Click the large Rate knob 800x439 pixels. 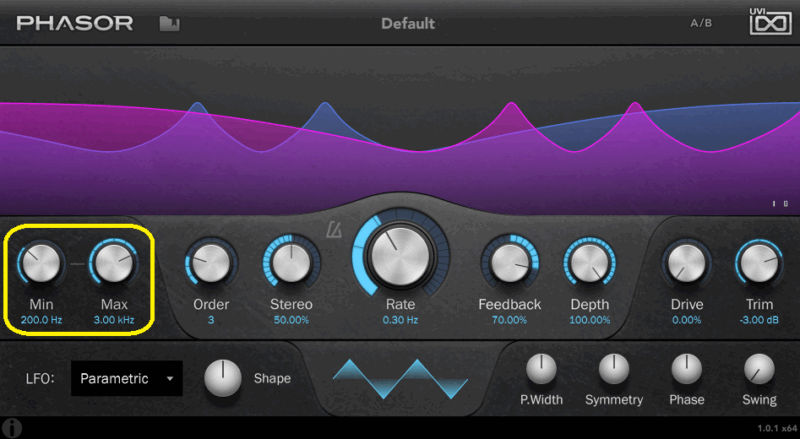click(x=401, y=255)
